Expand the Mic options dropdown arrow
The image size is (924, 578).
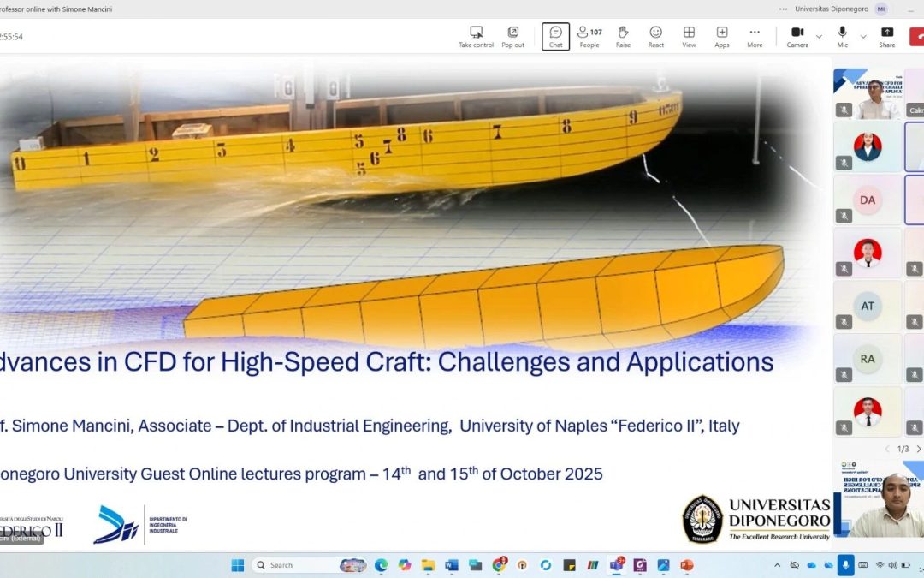863,36
